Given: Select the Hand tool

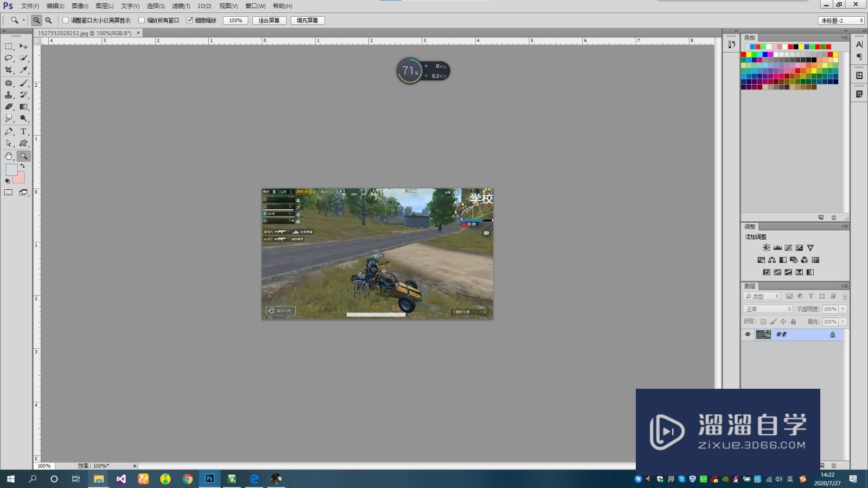Looking at the screenshot, I should [9, 156].
